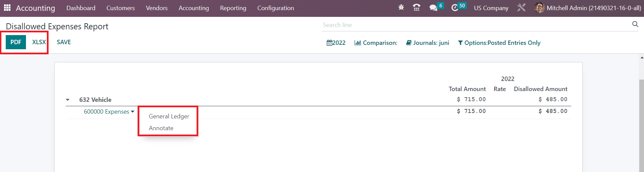This screenshot has height=172, width=644.
Task: Open the activities clock icon
Action: click(x=455, y=8)
